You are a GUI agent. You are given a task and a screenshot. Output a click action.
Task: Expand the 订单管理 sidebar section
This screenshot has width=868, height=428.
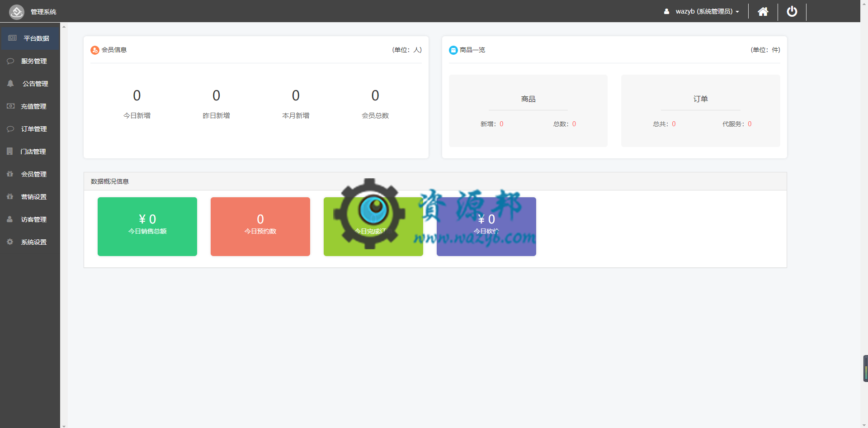click(x=30, y=129)
